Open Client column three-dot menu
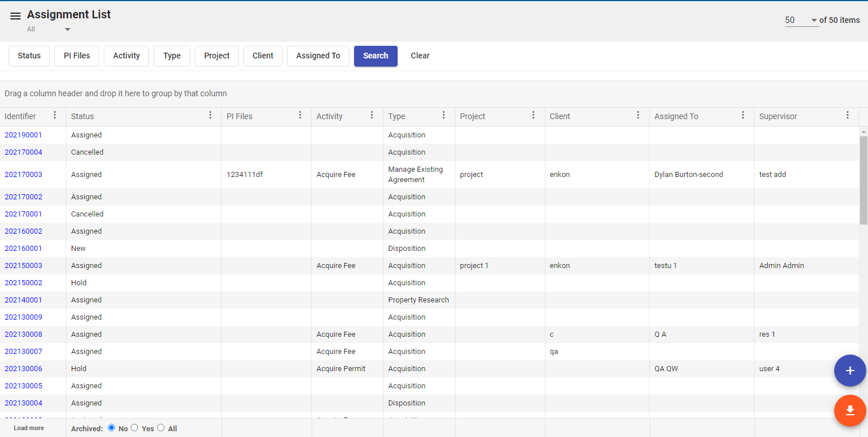Image resolution: width=868 pixels, height=437 pixels. pos(638,116)
